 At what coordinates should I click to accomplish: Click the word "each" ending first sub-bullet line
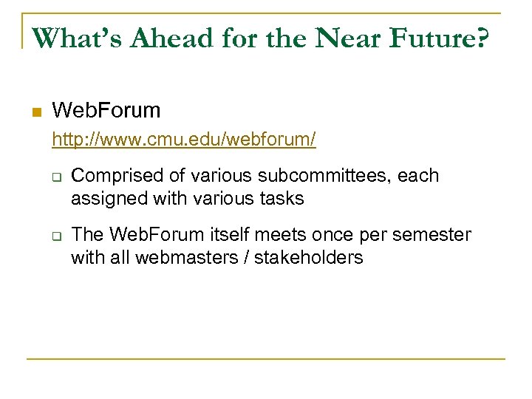[x=418, y=176]
